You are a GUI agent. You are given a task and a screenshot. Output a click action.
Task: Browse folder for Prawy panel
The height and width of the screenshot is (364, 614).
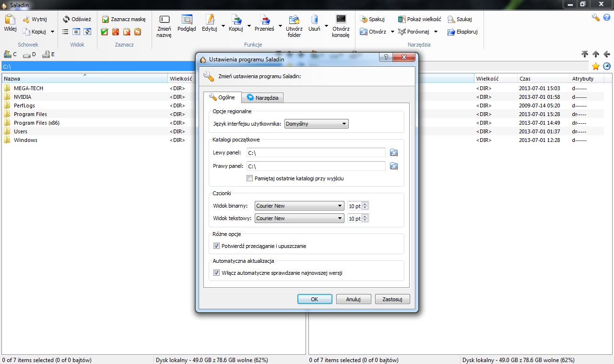coord(394,166)
